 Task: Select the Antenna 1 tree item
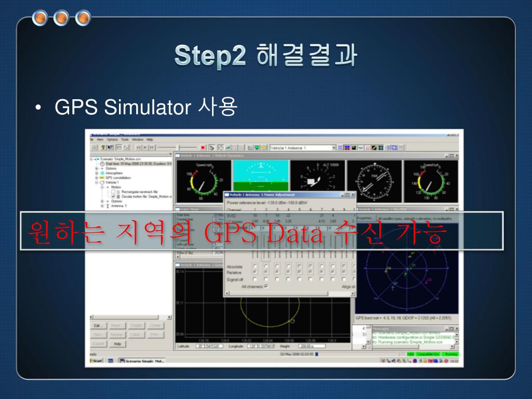(119, 206)
